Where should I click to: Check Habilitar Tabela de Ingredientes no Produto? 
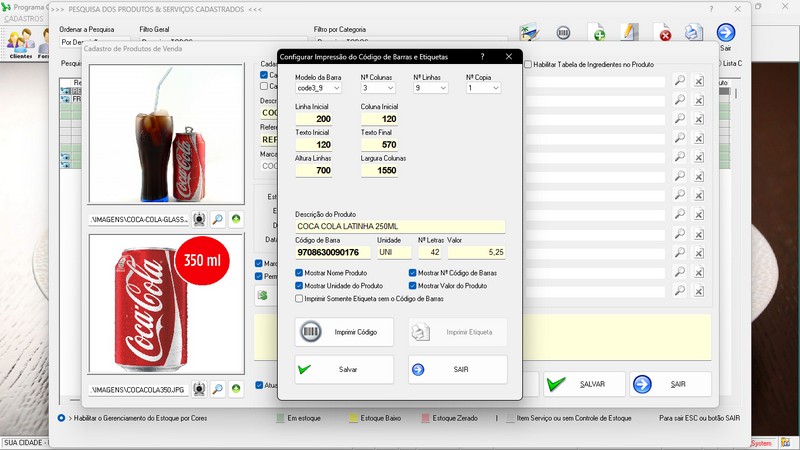(528, 64)
